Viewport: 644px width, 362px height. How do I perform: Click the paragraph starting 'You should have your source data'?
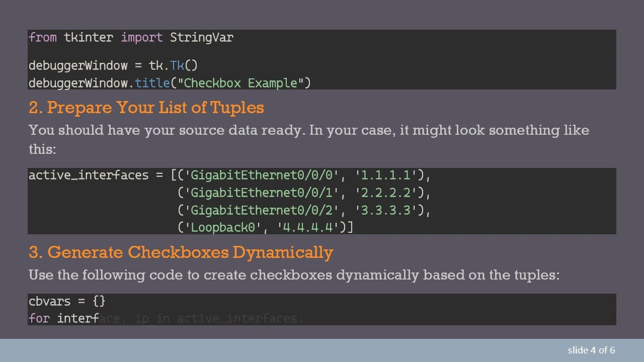309,139
